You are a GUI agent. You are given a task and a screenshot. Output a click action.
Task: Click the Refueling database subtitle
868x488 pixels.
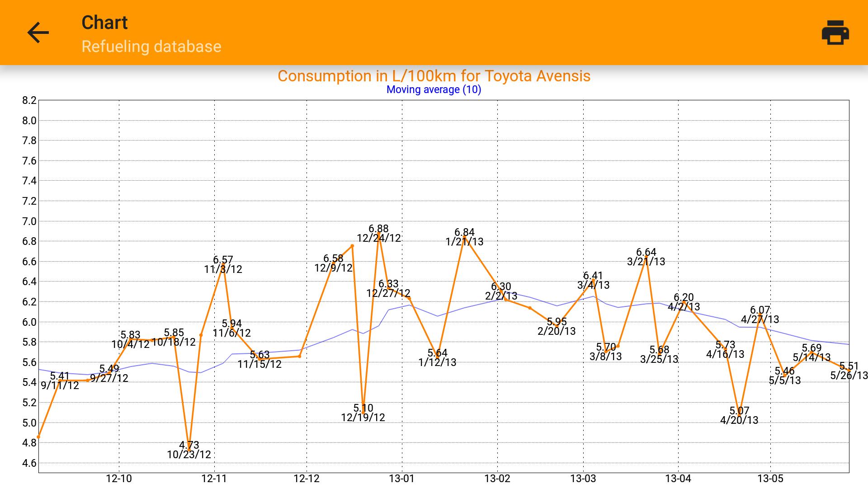(151, 47)
